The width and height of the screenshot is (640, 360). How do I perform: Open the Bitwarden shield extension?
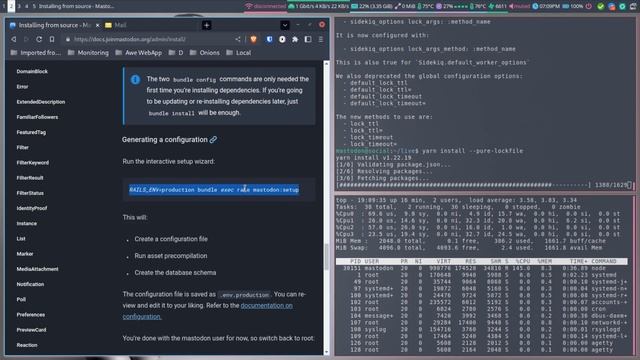[x=269, y=39]
